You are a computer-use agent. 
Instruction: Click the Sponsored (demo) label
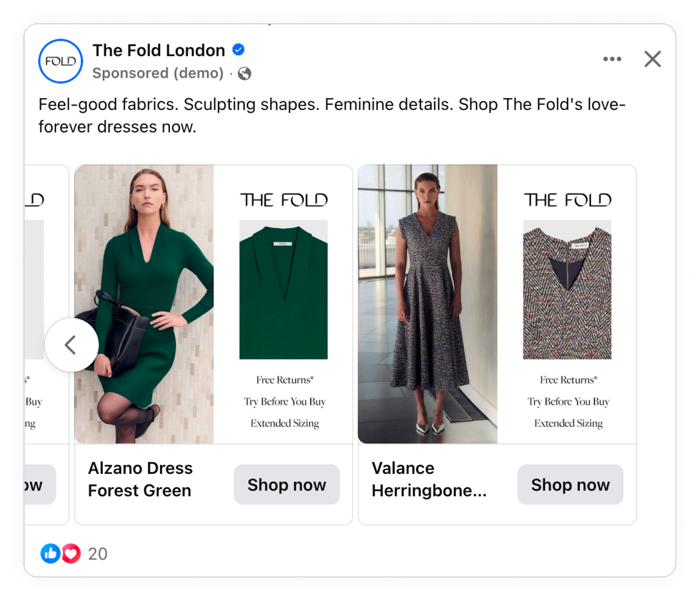[158, 73]
